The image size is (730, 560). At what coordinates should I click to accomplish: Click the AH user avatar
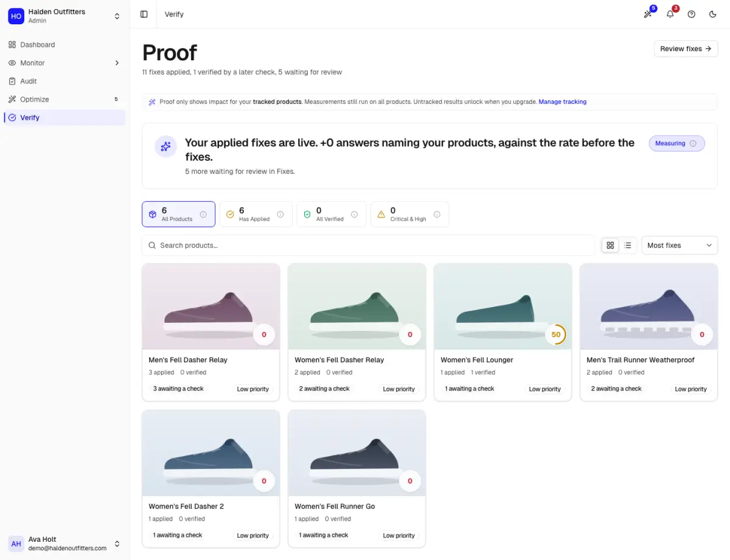16,544
